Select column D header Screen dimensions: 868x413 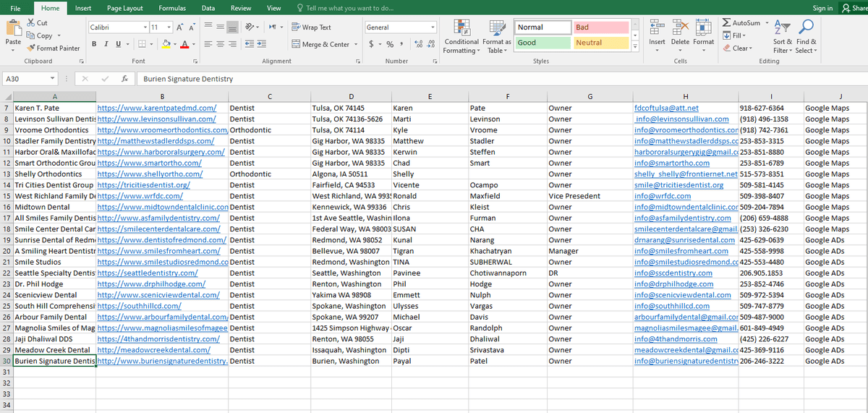point(350,96)
